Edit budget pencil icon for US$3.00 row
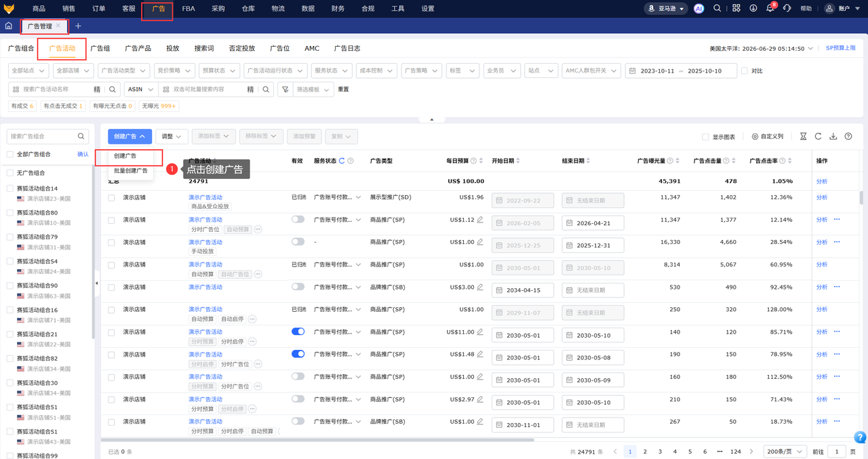The image size is (868, 459). tap(480, 287)
